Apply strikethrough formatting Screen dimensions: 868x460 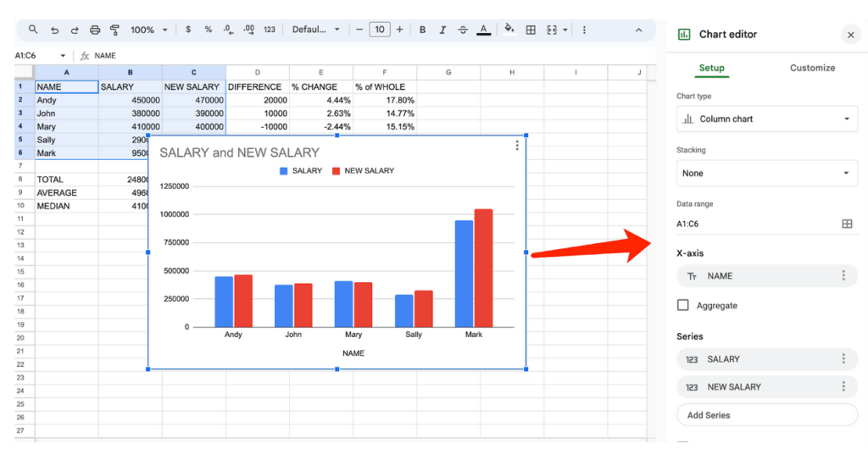[x=462, y=30]
